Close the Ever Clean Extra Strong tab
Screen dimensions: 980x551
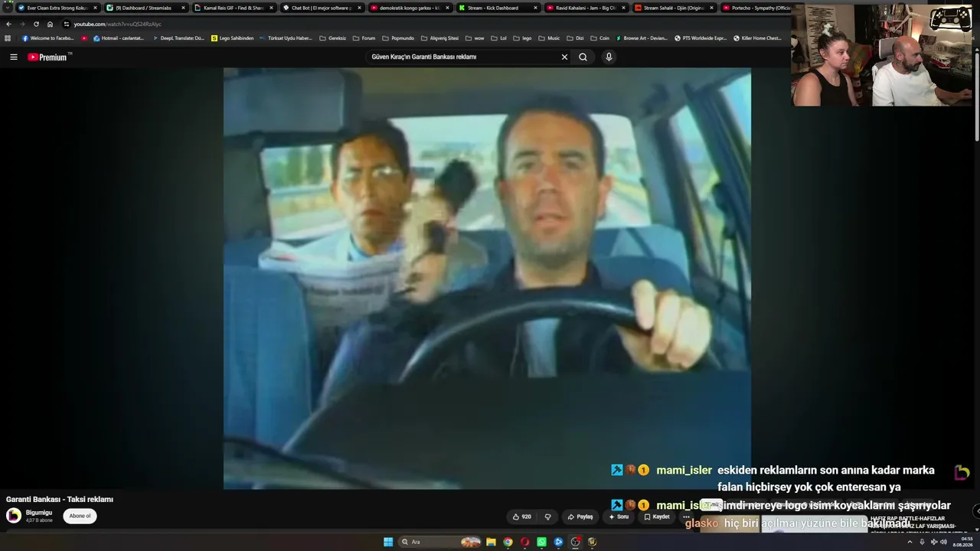click(x=95, y=8)
